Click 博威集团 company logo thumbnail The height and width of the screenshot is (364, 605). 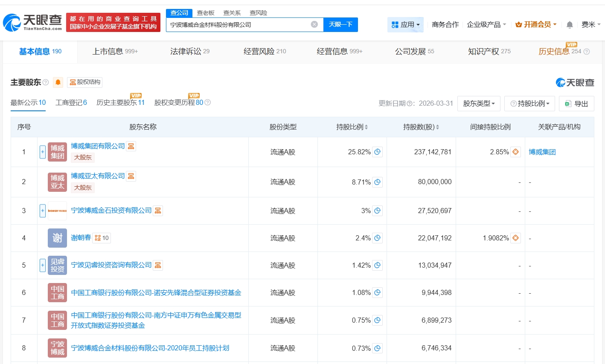[x=57, y=152]
